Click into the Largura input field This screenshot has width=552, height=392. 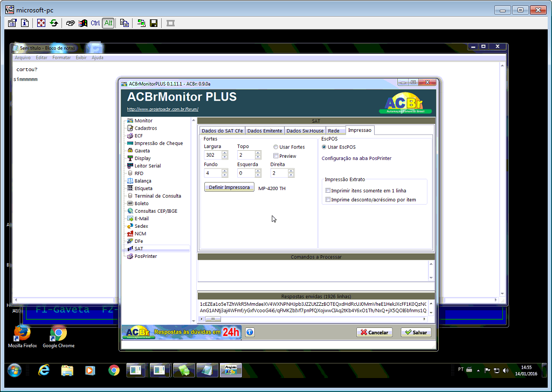212,155
